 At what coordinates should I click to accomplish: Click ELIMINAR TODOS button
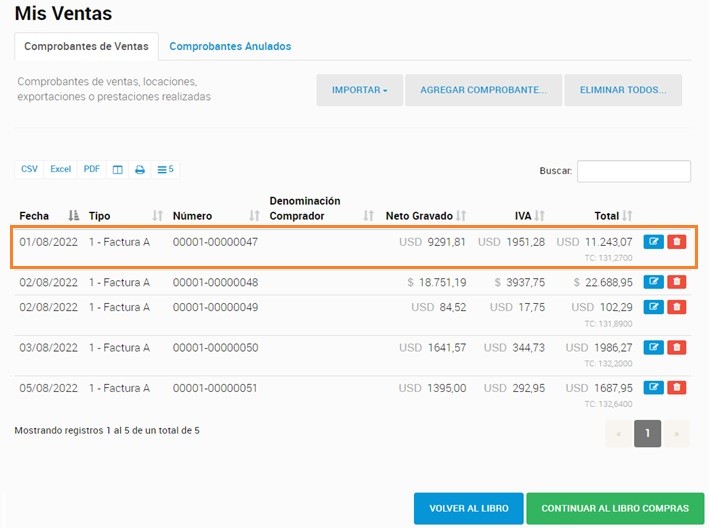click(623, 90)
